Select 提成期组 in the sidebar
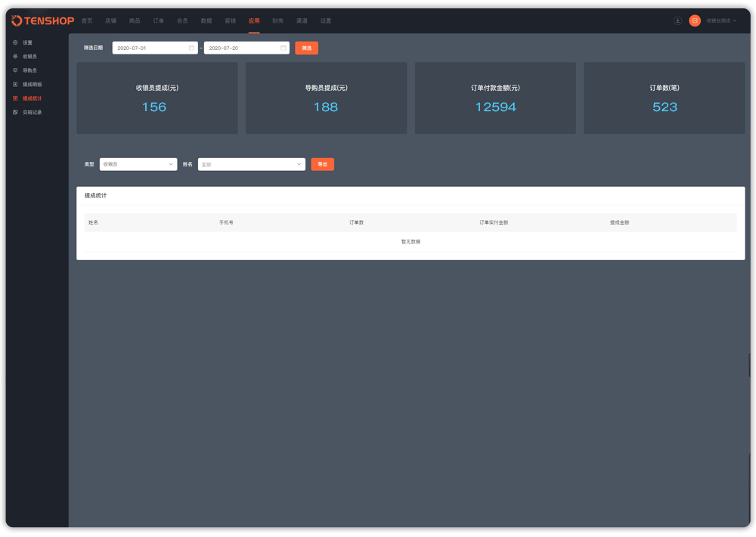This screenshot has width=756, height=537. [32, 84]
